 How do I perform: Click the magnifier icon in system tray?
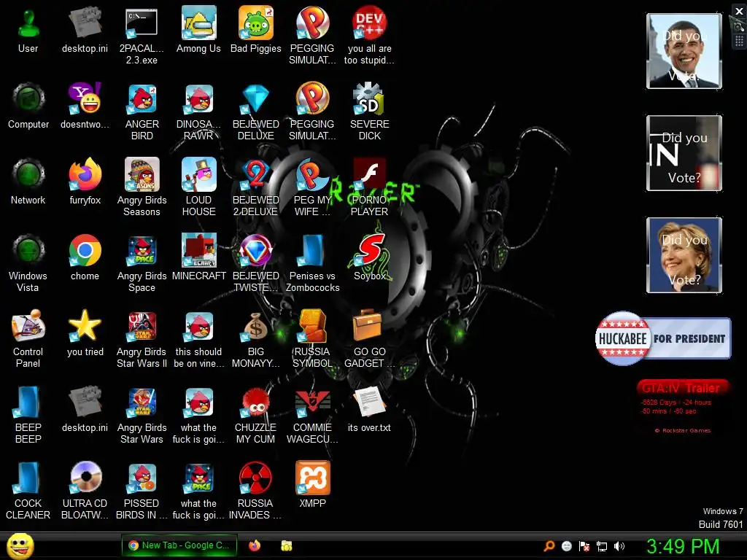click(x=549, y=546)
